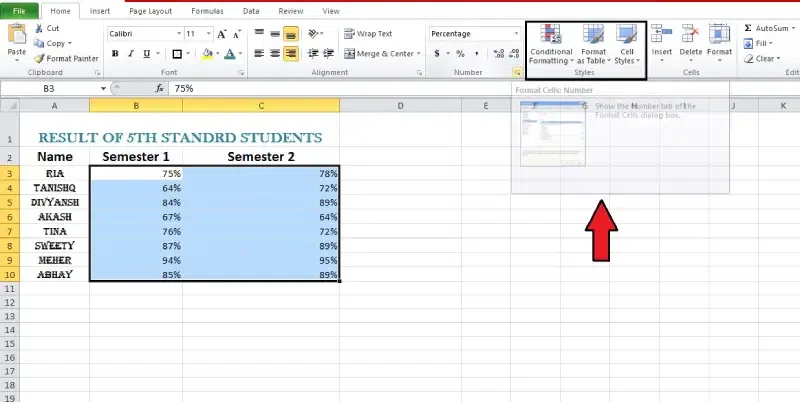This screenshot has height=402, width=800.
Task: Open the Clipboard dialog launcher
Action: click(x=97, y=73)
